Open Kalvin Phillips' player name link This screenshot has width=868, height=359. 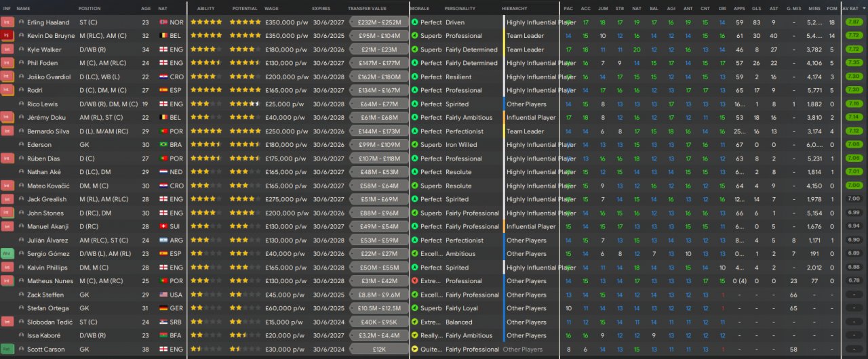coord(47,268)
